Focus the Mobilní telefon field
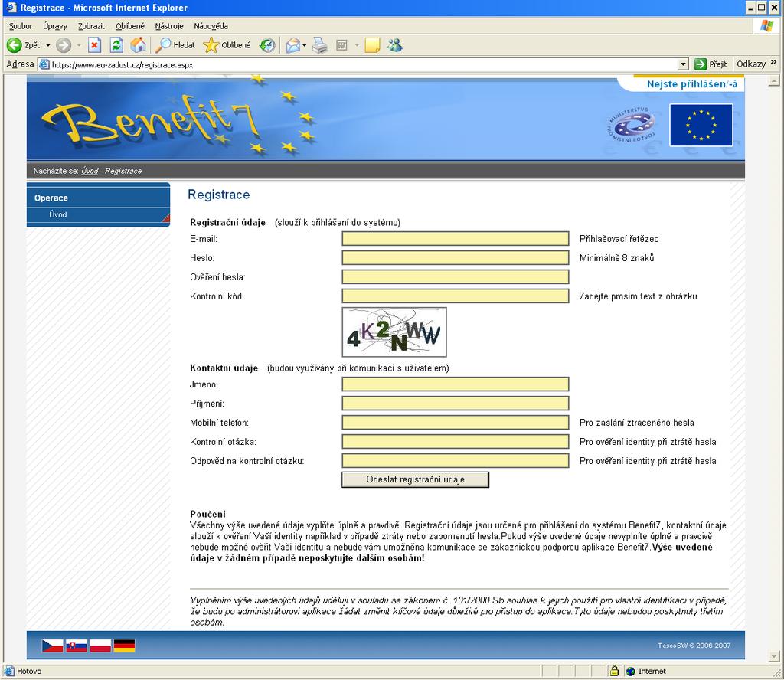 [x=456, y=423]
